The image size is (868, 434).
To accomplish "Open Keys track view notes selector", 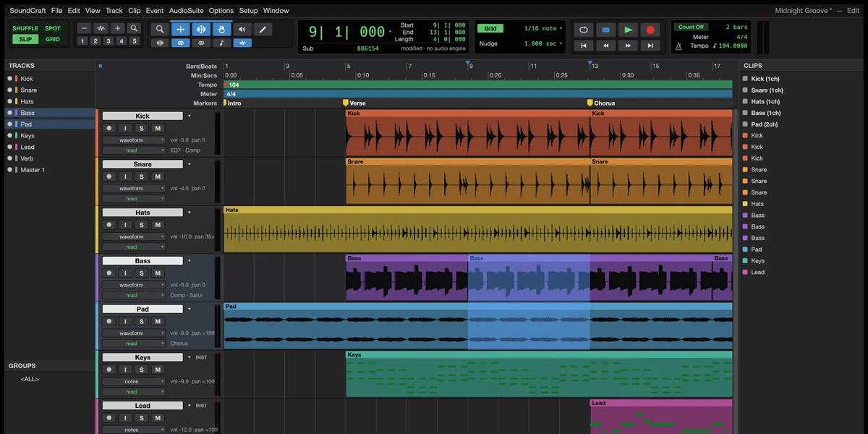I will (x=134, y=381).
